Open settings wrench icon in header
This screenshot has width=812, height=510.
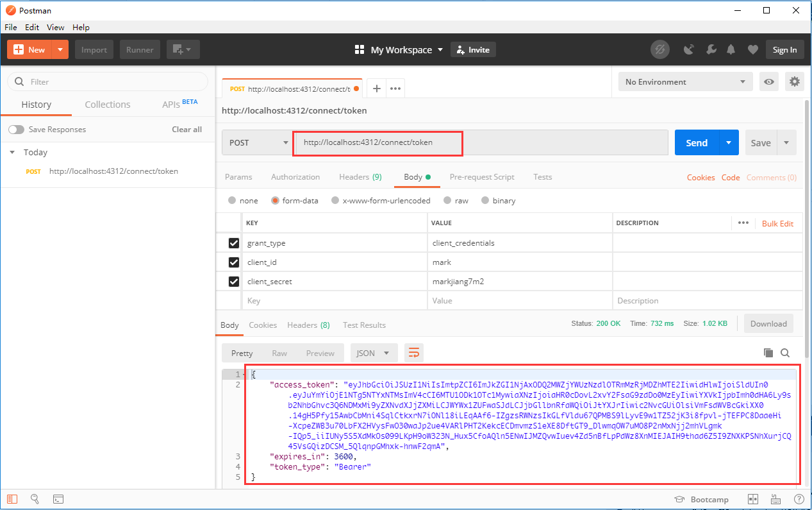pyautogui.click(x=711, y=49)
